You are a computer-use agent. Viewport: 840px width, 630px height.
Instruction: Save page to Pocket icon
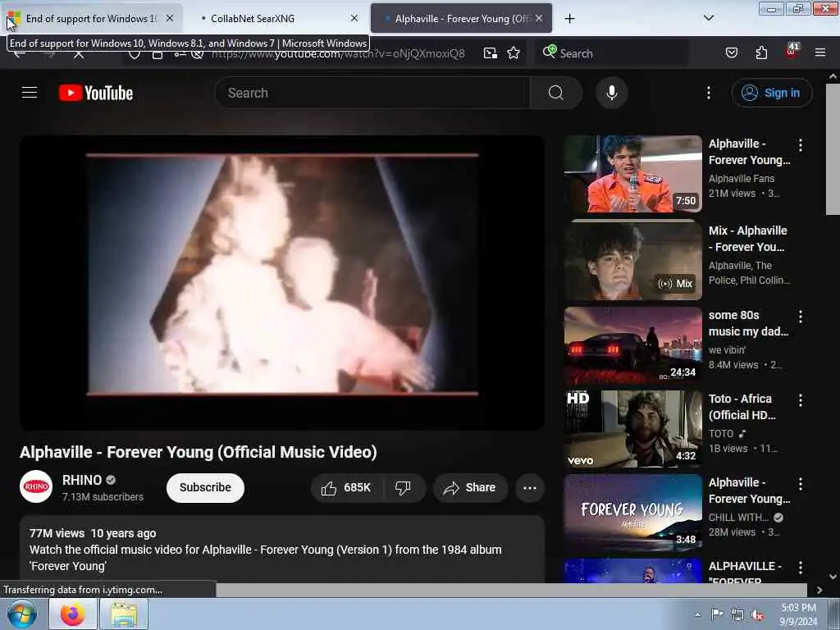[x=731, y=52]
